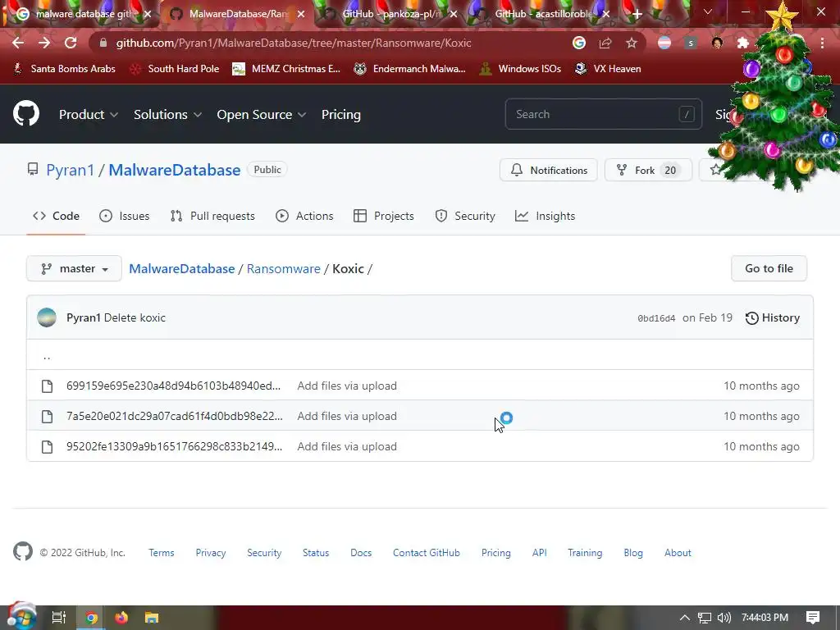
Task: Switch to the Pull requests tab
Action: click(x=212, y=216)
